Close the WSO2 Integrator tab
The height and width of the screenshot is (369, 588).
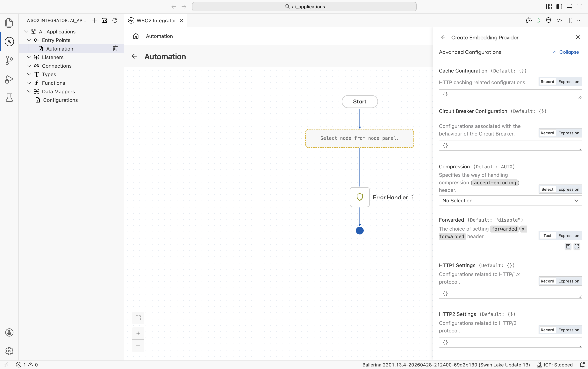point(182,20)
